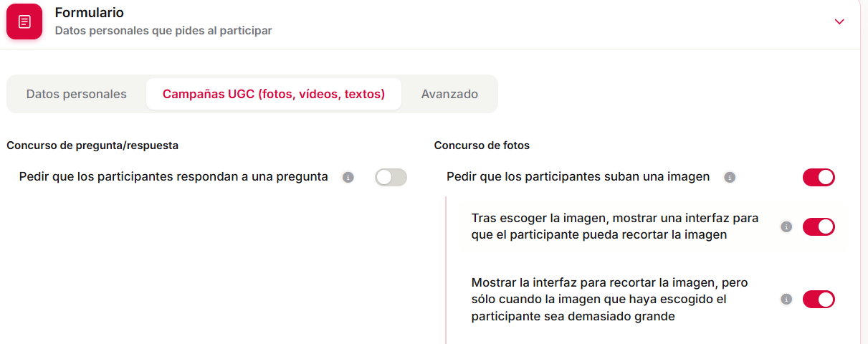Click the 'Mostrar la interfaz para recortar' option text

point(610,299)
